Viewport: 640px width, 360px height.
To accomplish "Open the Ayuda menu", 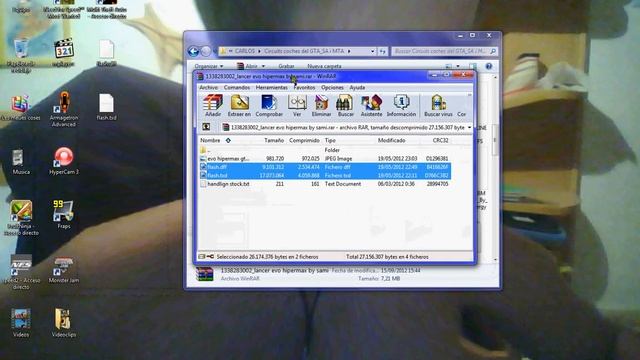I will [357, 87].
